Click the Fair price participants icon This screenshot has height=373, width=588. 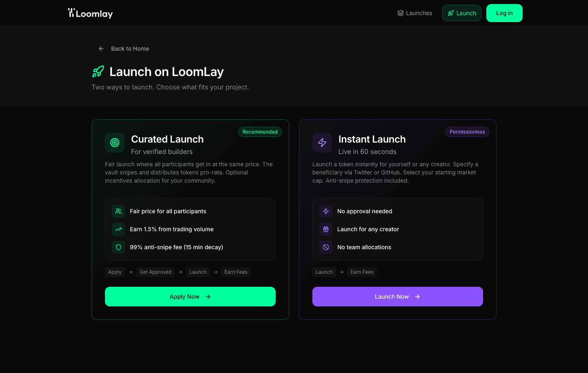click(118, 211)
